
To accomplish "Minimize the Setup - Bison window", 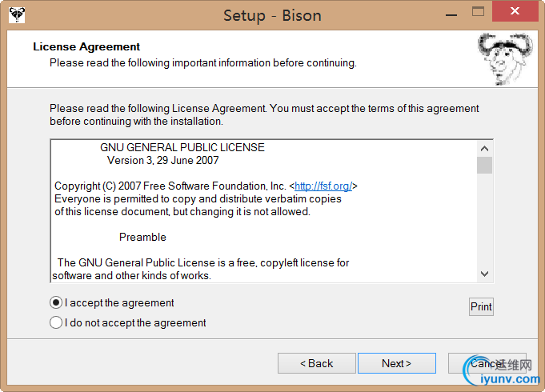I will click(451, 15).
